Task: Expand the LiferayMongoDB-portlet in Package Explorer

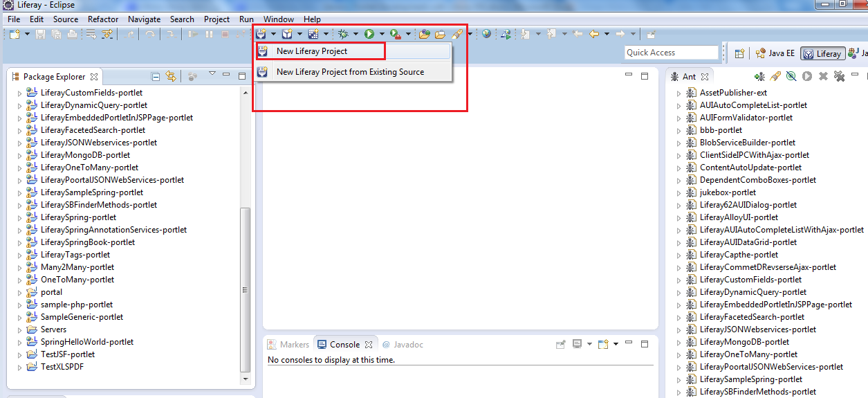Action: tap(19, 155)
